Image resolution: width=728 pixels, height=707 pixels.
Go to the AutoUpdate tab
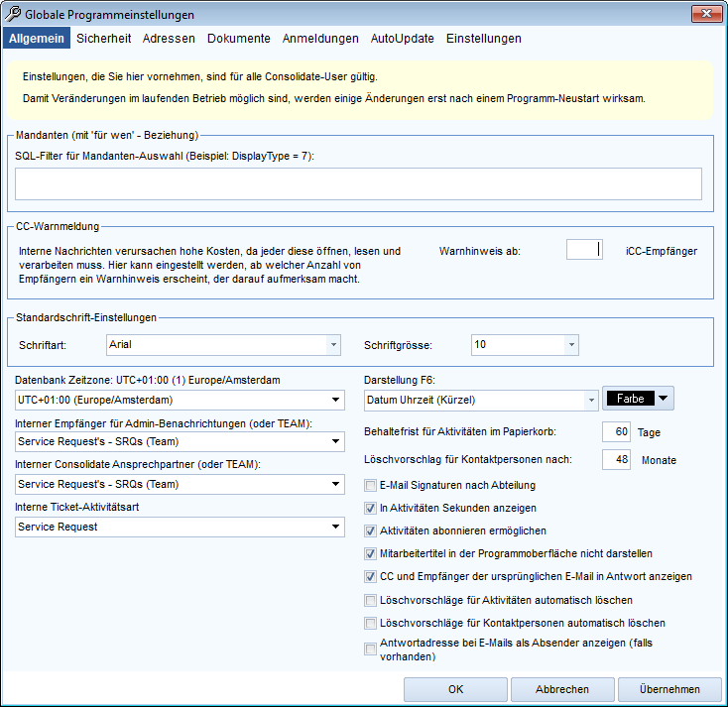click(402, 39)
